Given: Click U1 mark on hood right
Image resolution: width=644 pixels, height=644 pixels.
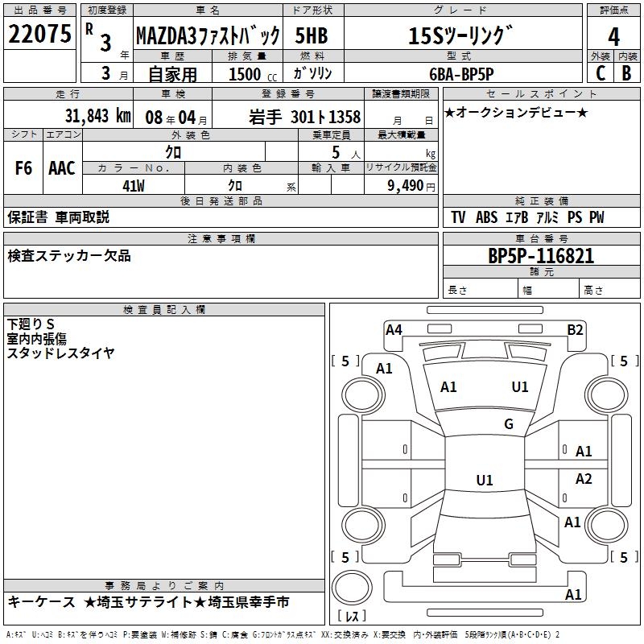Looking at the screenshot, I should (x=520, y=387).
